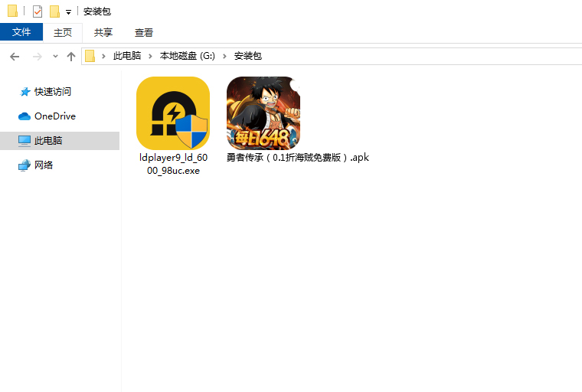Open the 文件 menu
This screenshot has height=392, width=582.
click(x=21, y=32)
